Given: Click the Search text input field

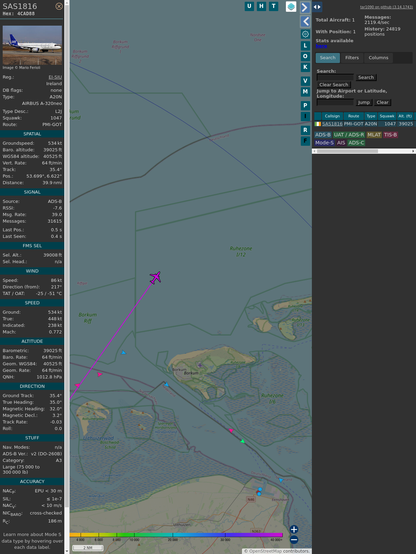Looking at the screenshot, I should click(x=335, y=77).
